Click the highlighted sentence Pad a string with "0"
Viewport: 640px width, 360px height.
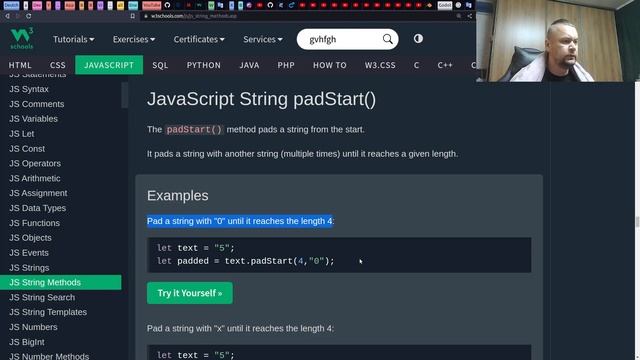[x=240, y=221]
